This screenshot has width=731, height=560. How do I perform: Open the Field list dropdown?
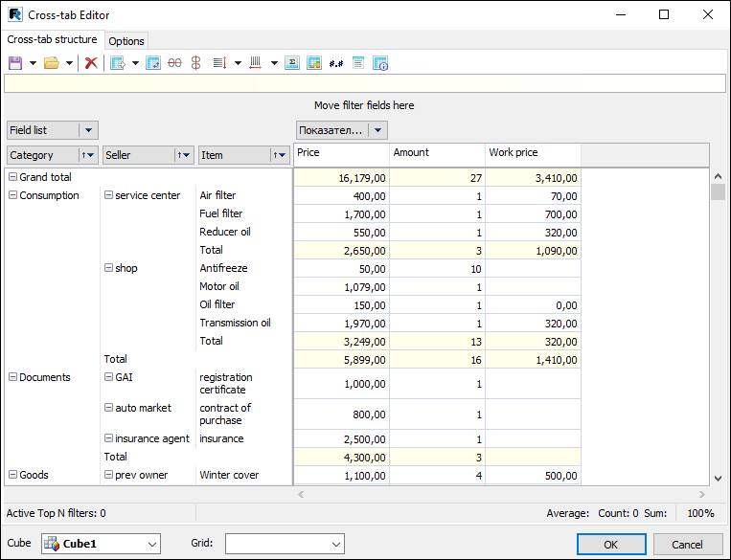88,130
